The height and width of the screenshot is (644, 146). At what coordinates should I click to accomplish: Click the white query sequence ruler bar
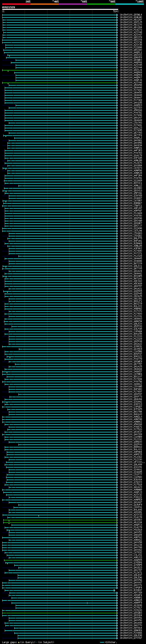coord(60,9)
